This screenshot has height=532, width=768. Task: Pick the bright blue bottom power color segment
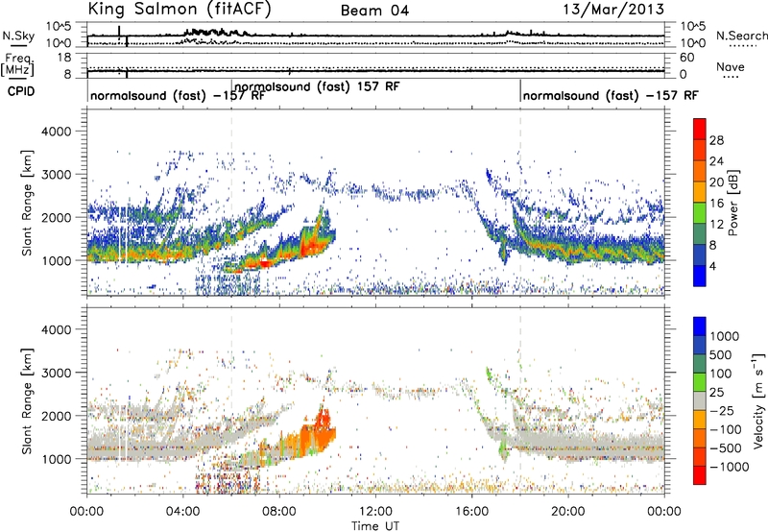pos(700,277)
